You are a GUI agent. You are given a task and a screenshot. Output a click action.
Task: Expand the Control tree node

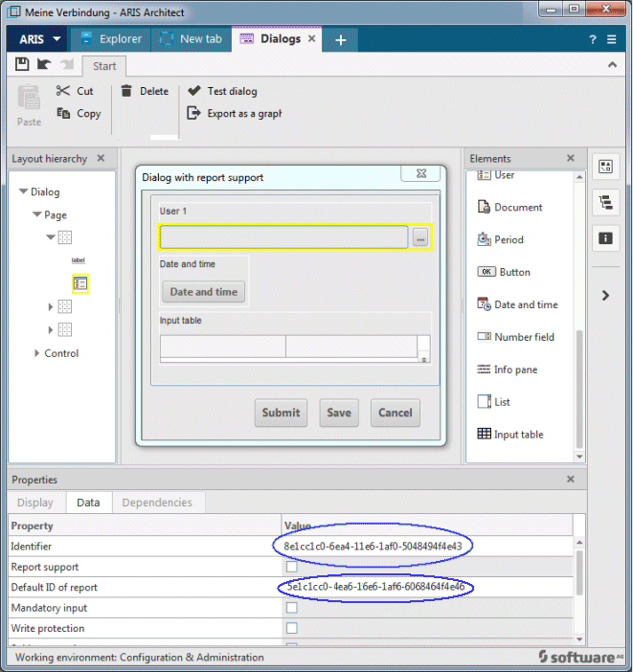[x=37, y=353]
